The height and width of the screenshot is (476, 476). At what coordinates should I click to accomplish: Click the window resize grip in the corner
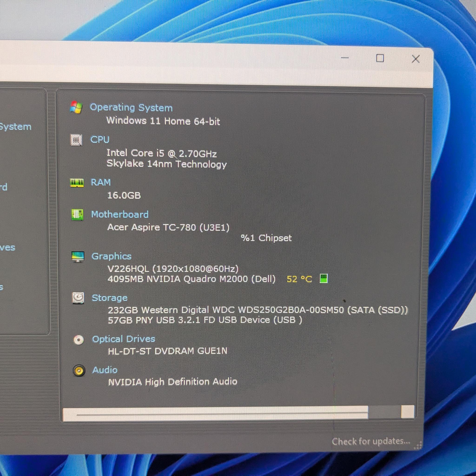tap(418, 446)
